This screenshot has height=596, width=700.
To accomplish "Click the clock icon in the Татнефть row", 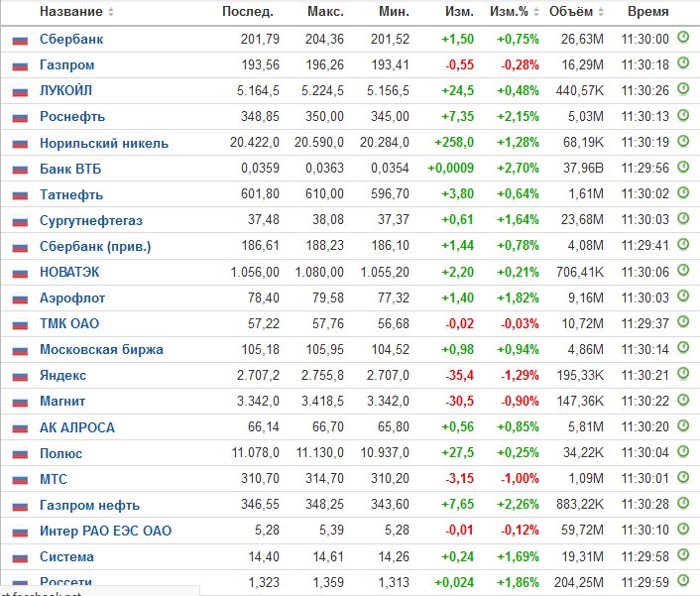I will 683,192.
